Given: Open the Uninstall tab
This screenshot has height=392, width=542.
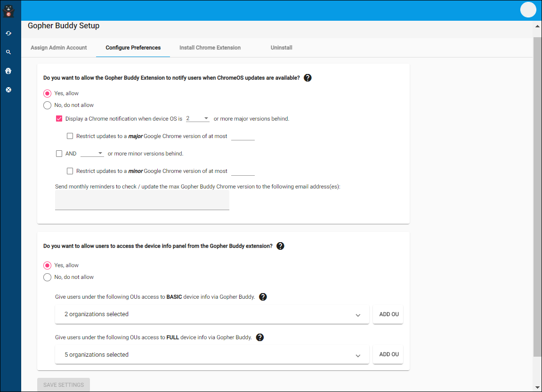Looking at the screenshot, I should pos(282,48).
